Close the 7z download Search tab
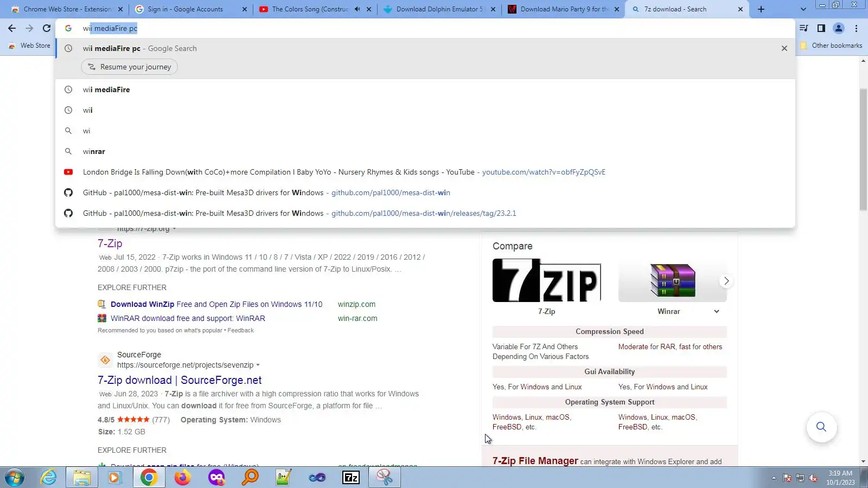This screenshot has height=488, width=868. click(x=741, y=9)
